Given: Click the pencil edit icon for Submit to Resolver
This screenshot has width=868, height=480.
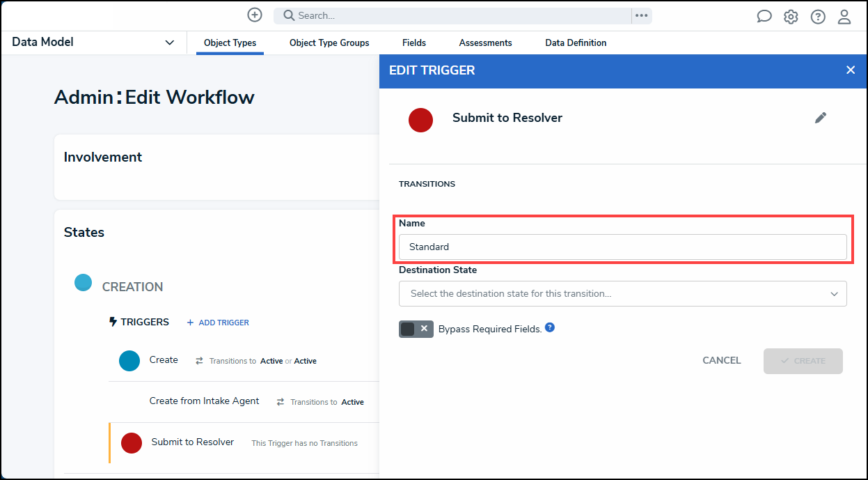Looking at the screenshot, I should click(821, 118).
